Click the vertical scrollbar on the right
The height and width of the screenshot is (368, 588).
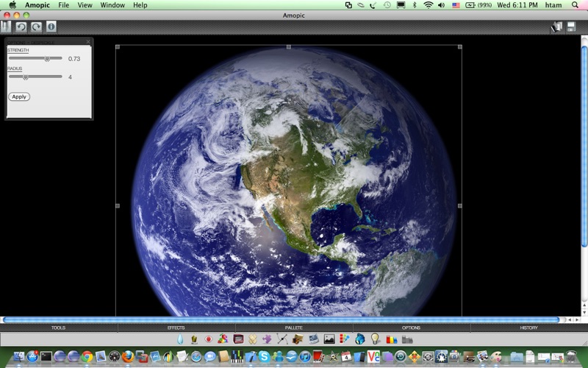click(584, 146)
